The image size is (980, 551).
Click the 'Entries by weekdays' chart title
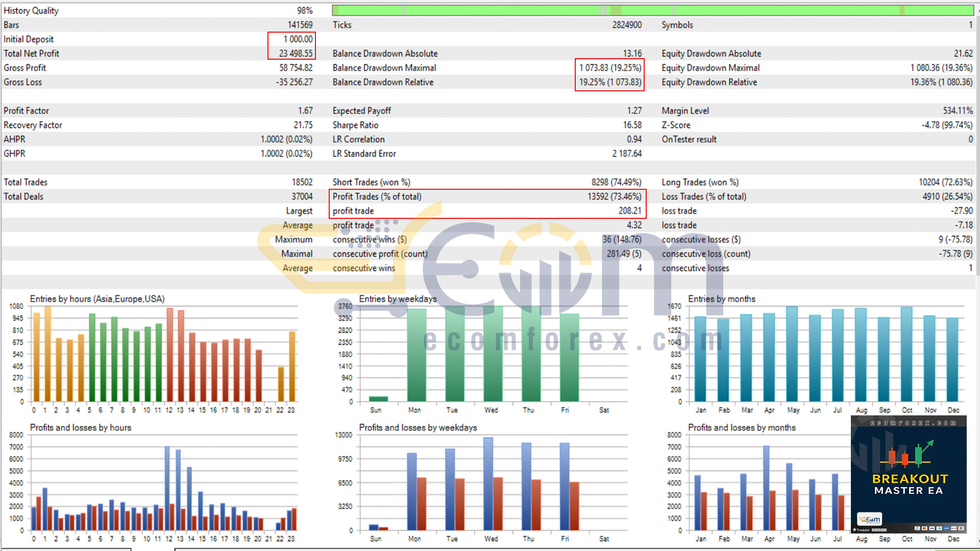coord(398,299)
